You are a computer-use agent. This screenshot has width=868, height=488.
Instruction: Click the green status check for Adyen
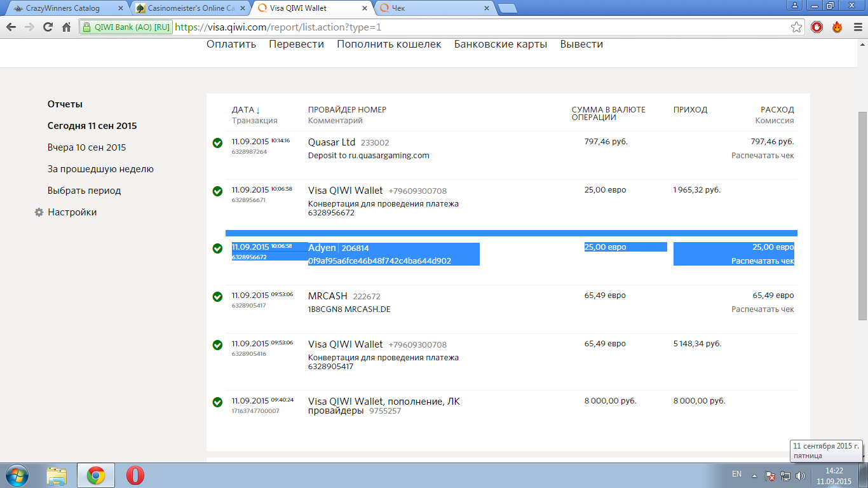217,248
